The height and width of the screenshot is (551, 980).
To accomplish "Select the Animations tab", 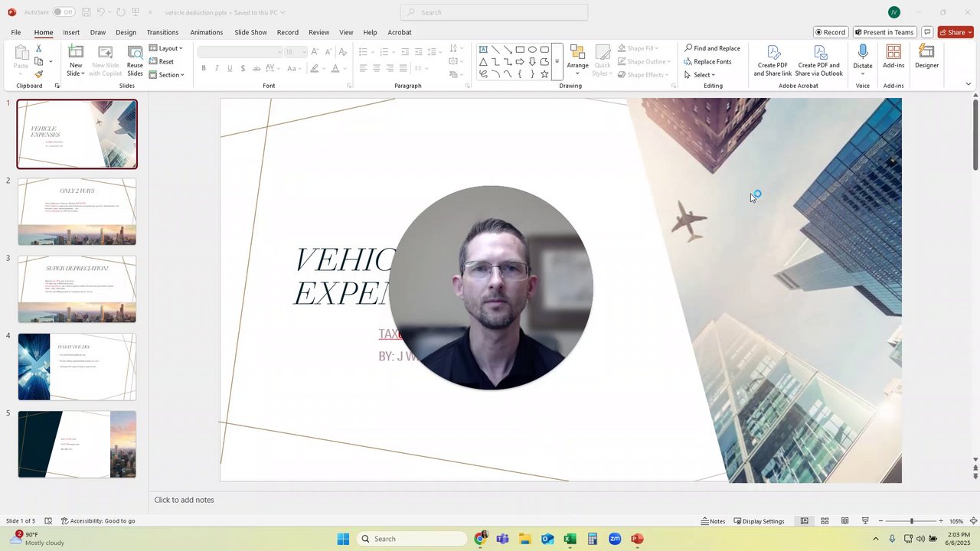I will coord(207,32).
